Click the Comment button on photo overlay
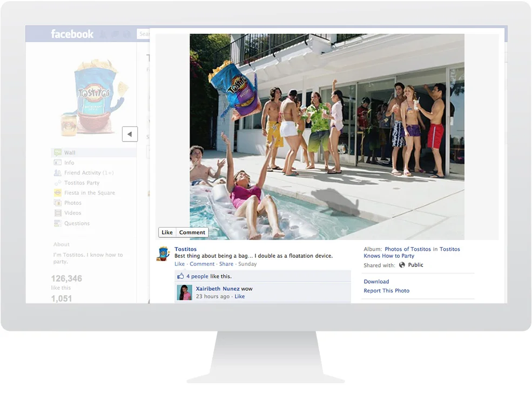Screen dimensions: 532x400 192,232
